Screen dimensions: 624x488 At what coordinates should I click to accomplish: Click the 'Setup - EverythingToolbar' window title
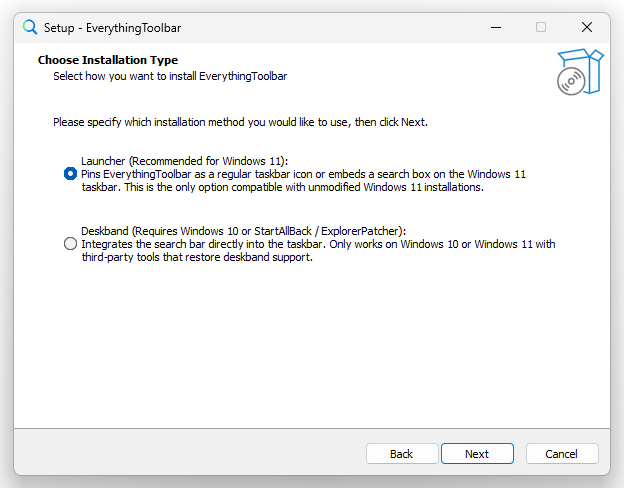point(113,28)
